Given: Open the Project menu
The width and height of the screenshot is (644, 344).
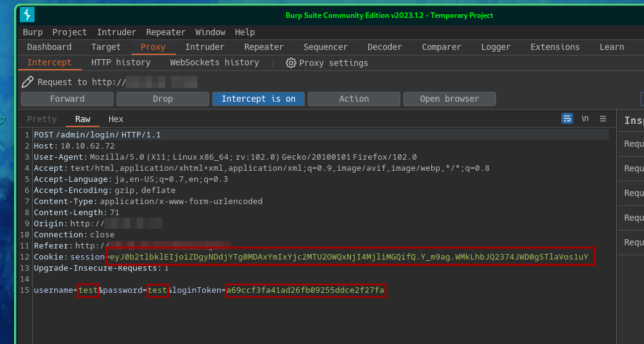Looking at the screenshot, I should coord(70,32).
